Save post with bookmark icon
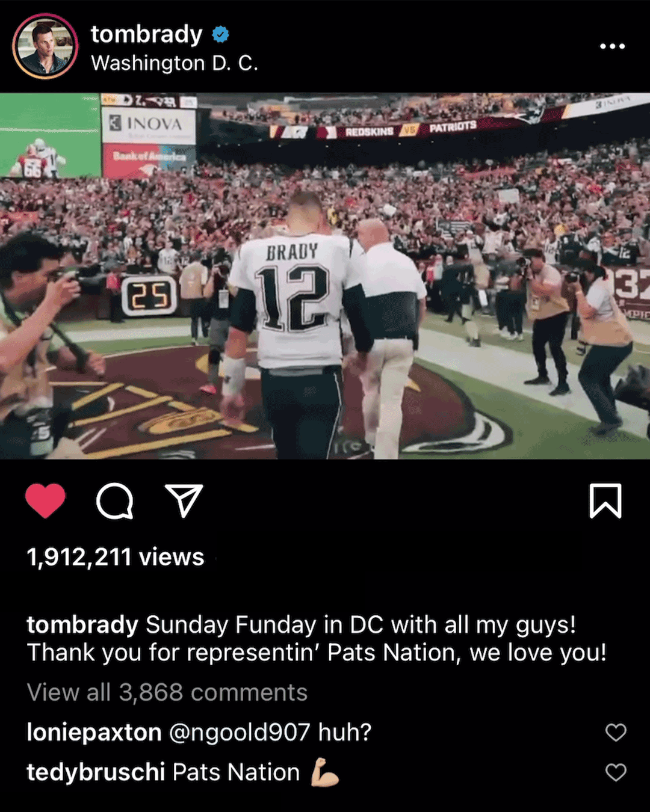Viewport: 650px width, 812px height. [x=605, y=500]
